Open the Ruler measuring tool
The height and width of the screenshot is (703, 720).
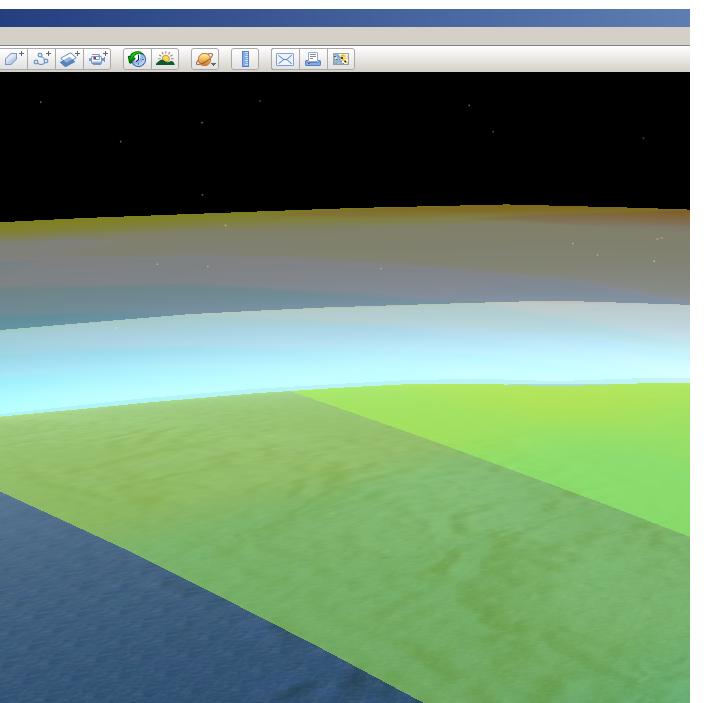245,59
